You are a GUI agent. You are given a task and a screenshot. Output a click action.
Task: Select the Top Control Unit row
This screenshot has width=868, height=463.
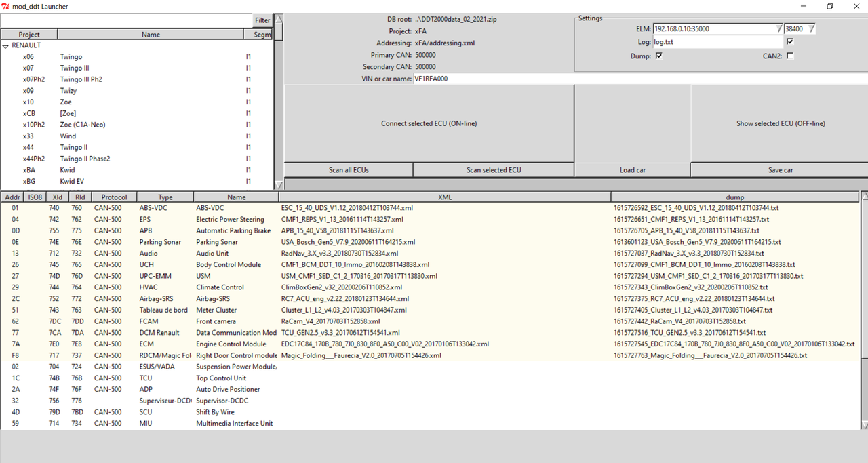point(430,378)
